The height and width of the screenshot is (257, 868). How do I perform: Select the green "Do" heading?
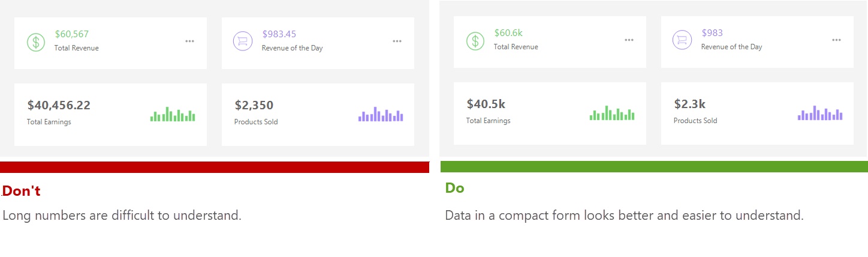(x=454, y=188)
